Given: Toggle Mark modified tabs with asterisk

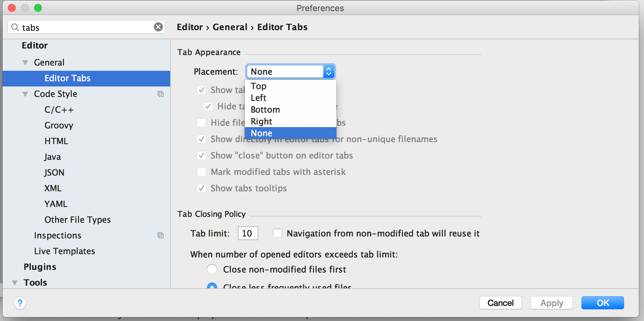Looking at the screenshot, I should [202, 172].
